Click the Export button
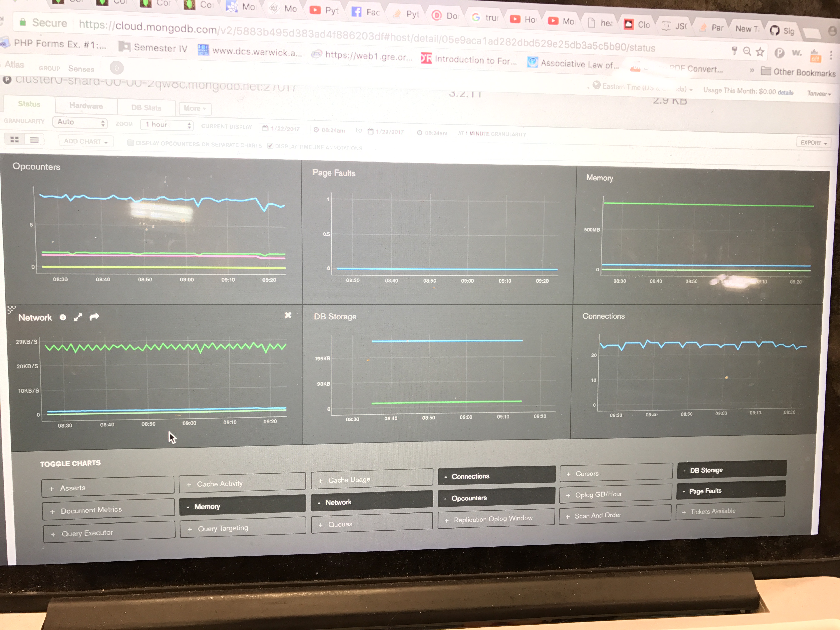Image resolution: width=840 pixels, height=630 pixels. click(x=813, y=143)
